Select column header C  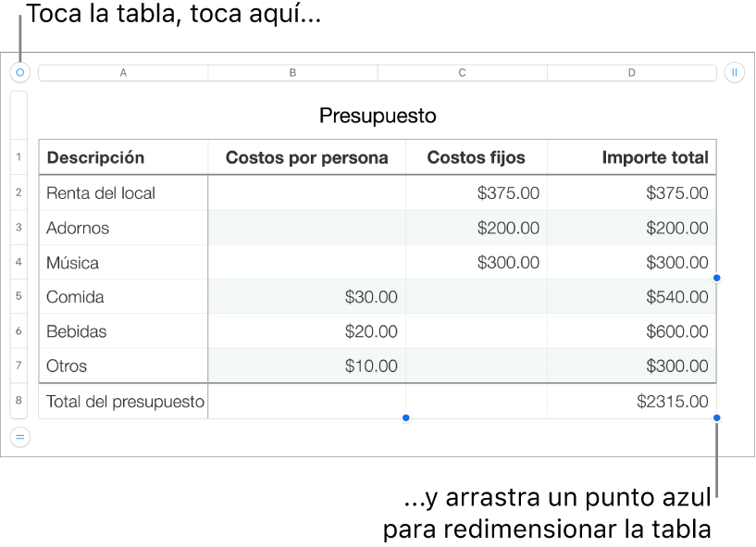[462, 71]
